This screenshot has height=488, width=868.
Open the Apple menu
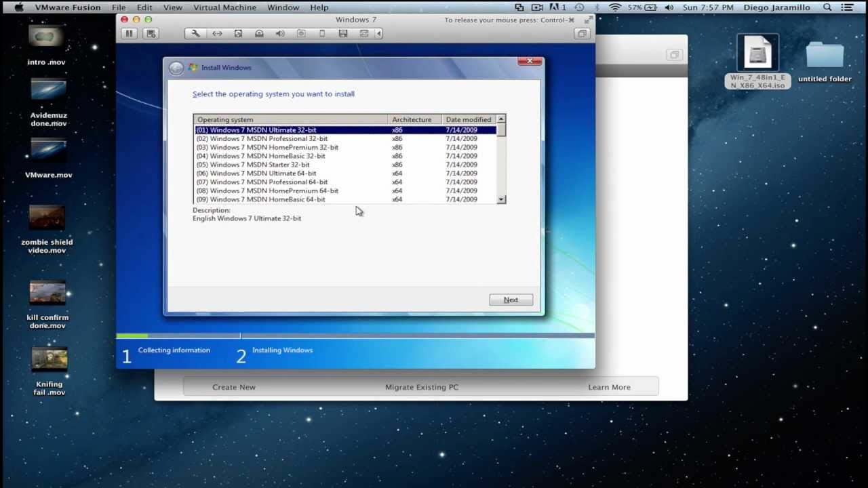[x=19, y=7]
